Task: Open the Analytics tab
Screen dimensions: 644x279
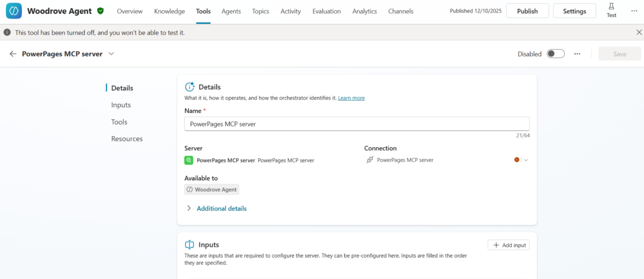Action: click(364, 11)
